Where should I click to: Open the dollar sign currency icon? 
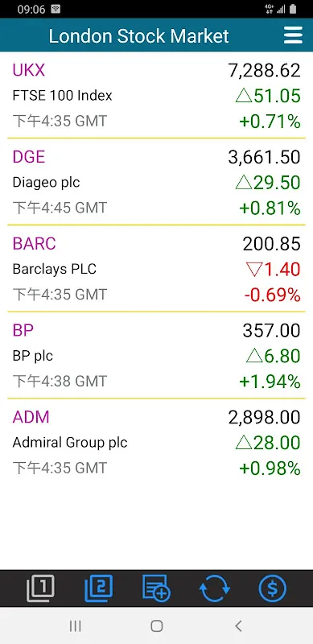272,588
